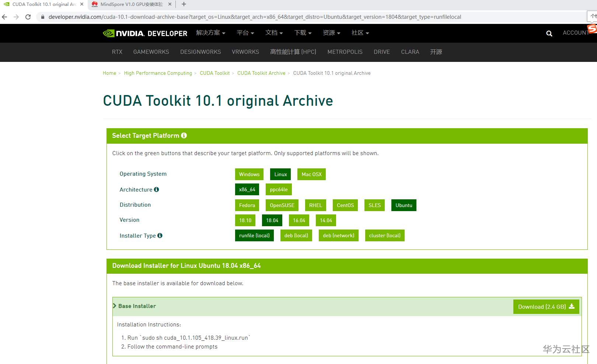This screenshot has width=597, height=364.
Task: Select Mac OSX operating system
Action: tap(311, 174)
